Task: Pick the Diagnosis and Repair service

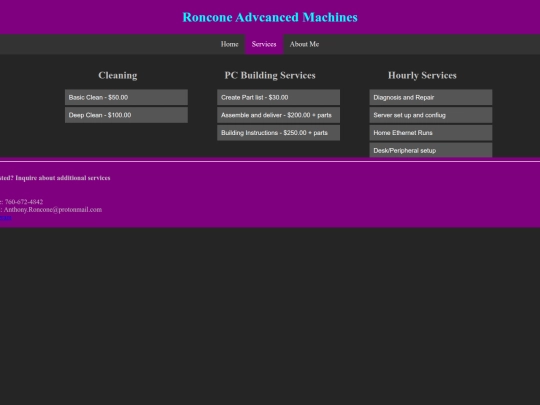Action: point(431,97)
